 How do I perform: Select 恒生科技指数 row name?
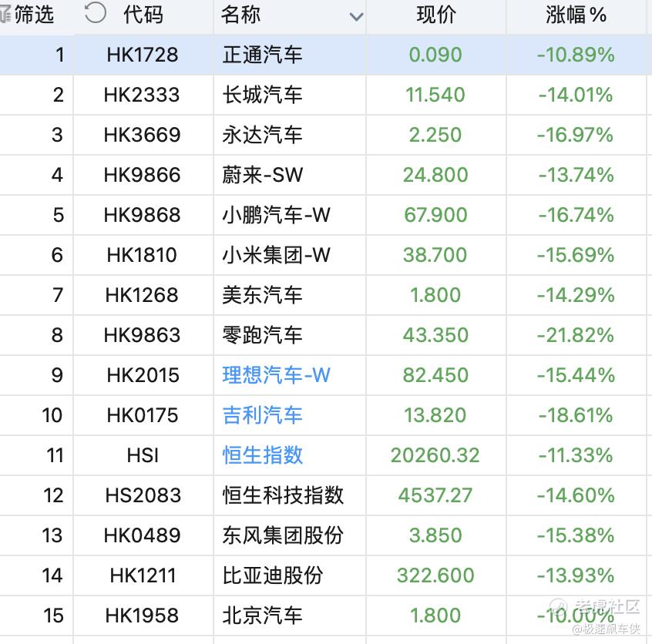283,495
